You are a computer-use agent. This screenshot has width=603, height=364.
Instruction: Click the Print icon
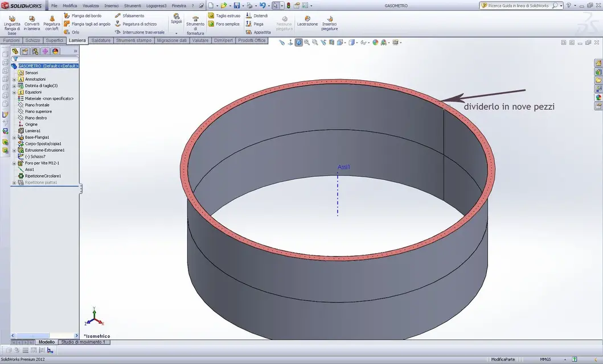(x=249, y=6)
